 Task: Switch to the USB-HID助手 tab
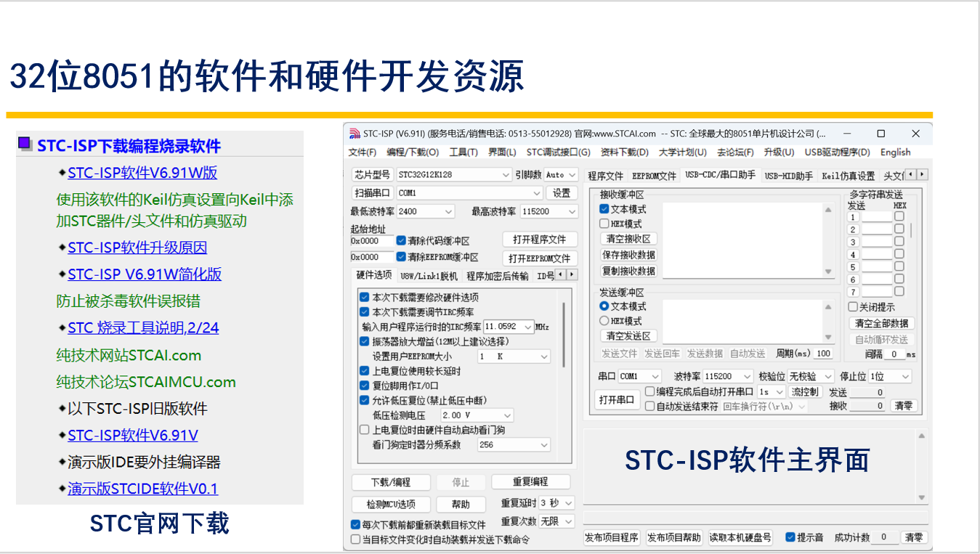point(789,176)
